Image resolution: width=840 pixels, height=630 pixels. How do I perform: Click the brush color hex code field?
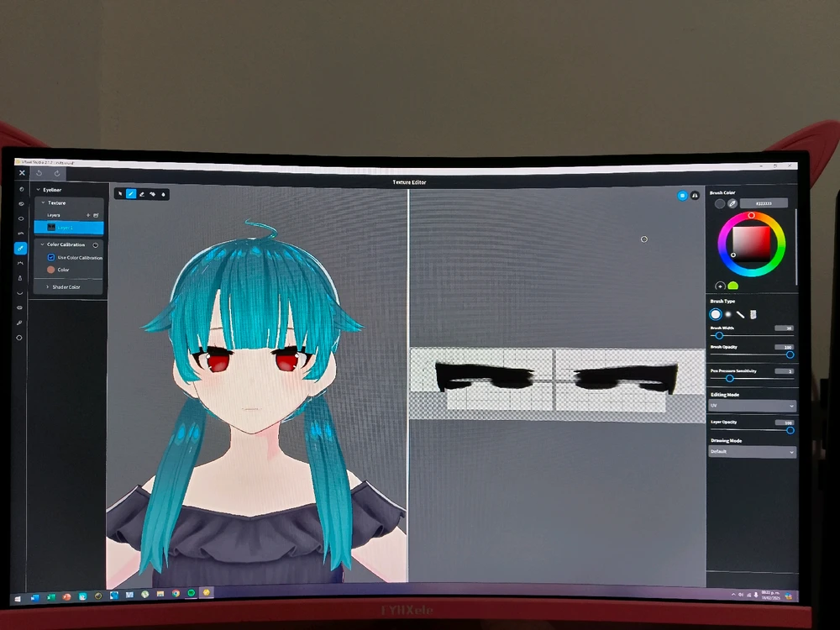764,203
